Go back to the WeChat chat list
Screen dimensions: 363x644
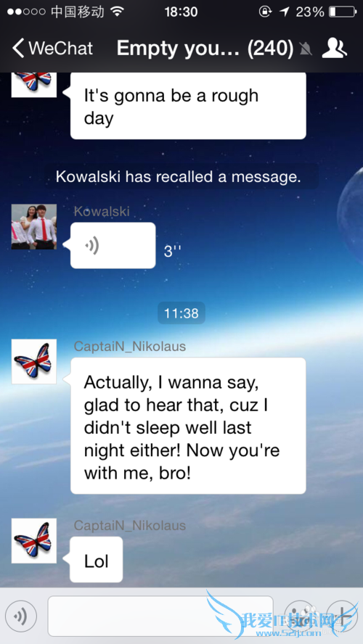coord(52,49)
